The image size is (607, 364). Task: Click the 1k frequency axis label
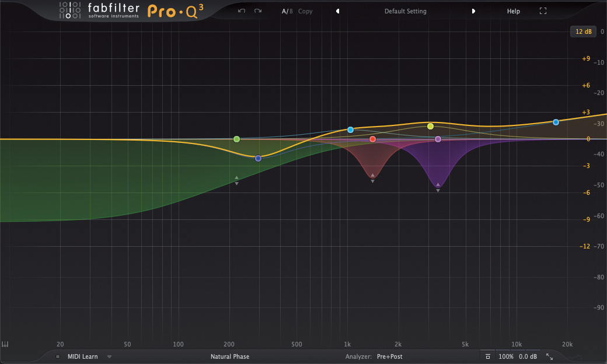click(x=347, y=344)
